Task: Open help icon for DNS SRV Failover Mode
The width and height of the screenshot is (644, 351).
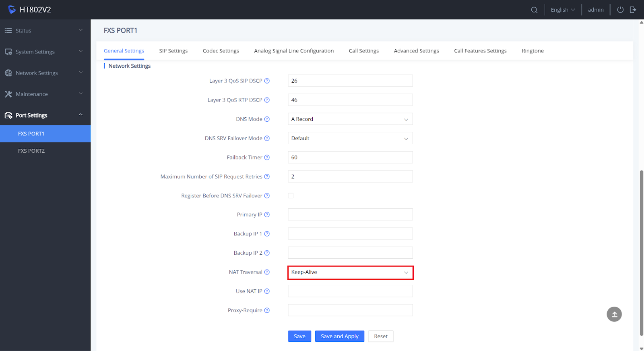Action: 267,138
